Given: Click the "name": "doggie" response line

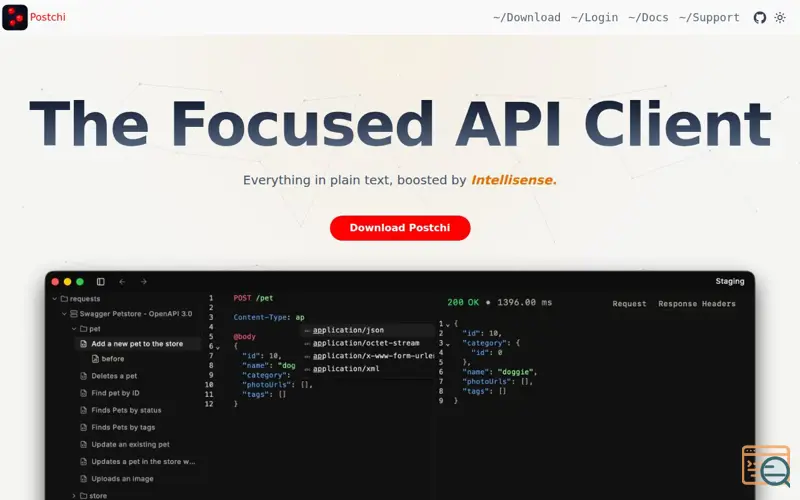Looking at the screenshot, I should click(499, 372).
